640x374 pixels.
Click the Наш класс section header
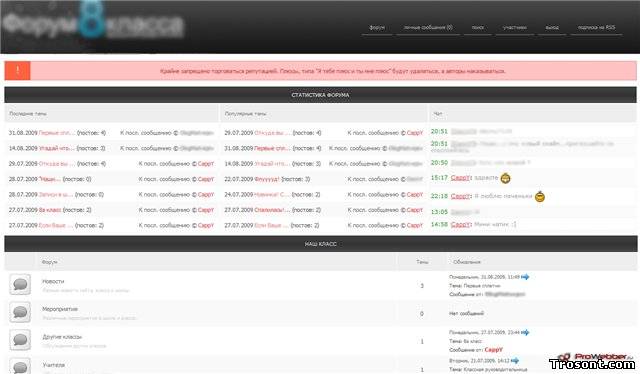click(320, 244)
